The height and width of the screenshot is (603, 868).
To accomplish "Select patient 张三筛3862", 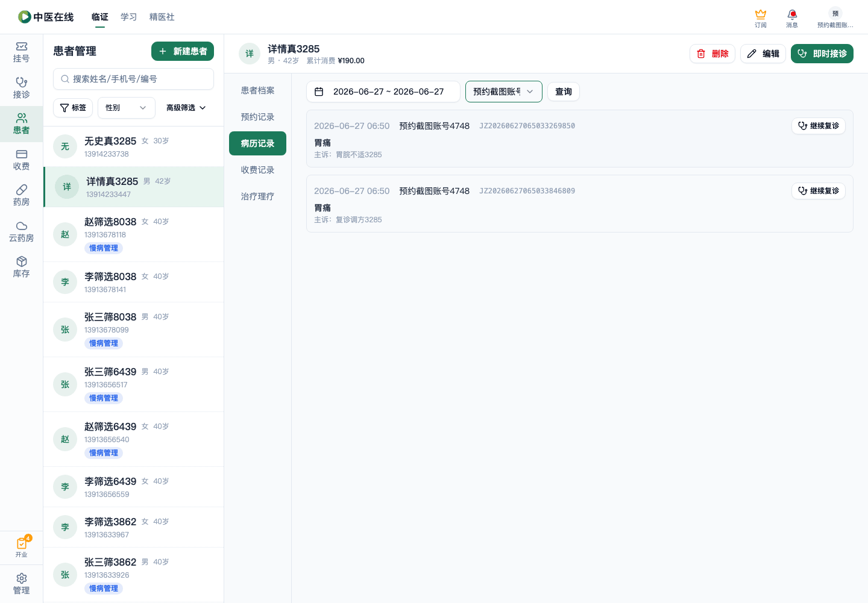I will click(x=134, y=575).
